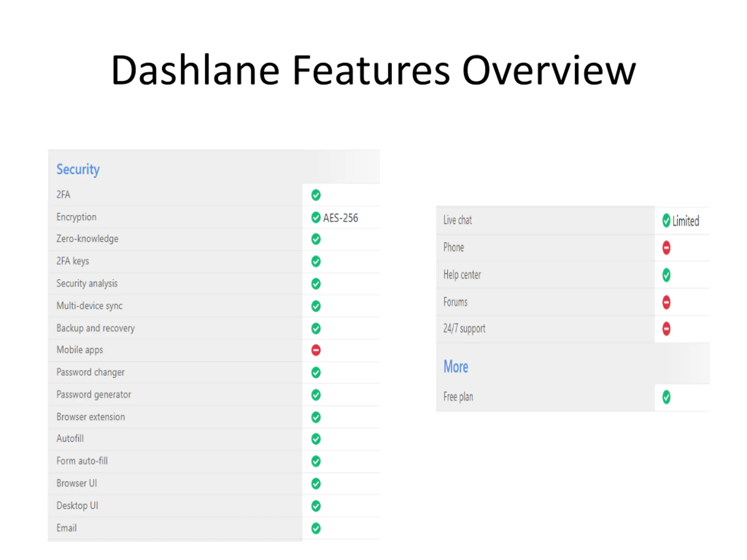Click the Help center label

pos(462,275)
